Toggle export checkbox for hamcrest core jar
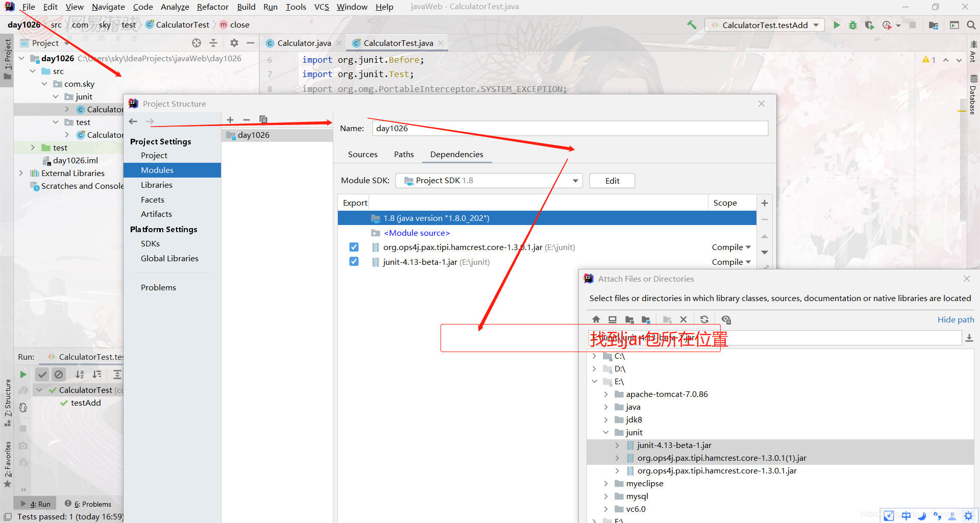The height and width of the screenshot is (523, 980). [x=354, y=247]
